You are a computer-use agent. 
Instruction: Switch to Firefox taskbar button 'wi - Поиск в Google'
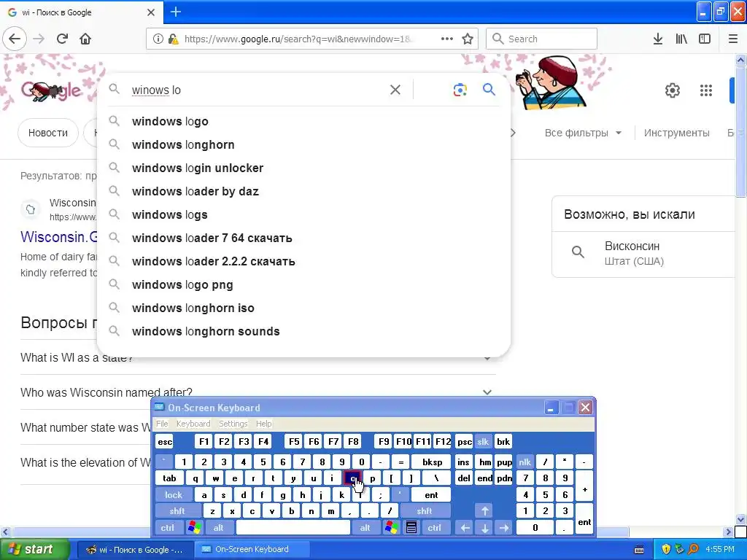[135, 550]
